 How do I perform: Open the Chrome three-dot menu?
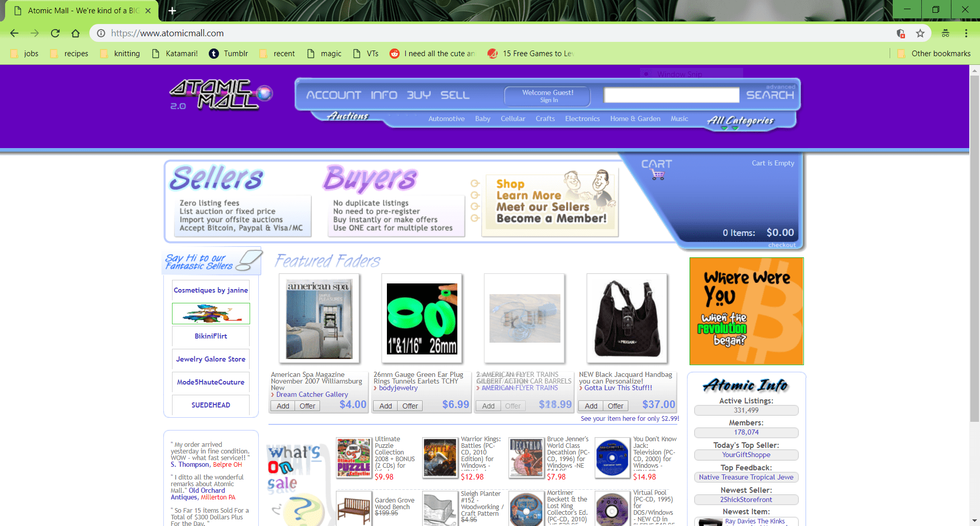(966, 33)
